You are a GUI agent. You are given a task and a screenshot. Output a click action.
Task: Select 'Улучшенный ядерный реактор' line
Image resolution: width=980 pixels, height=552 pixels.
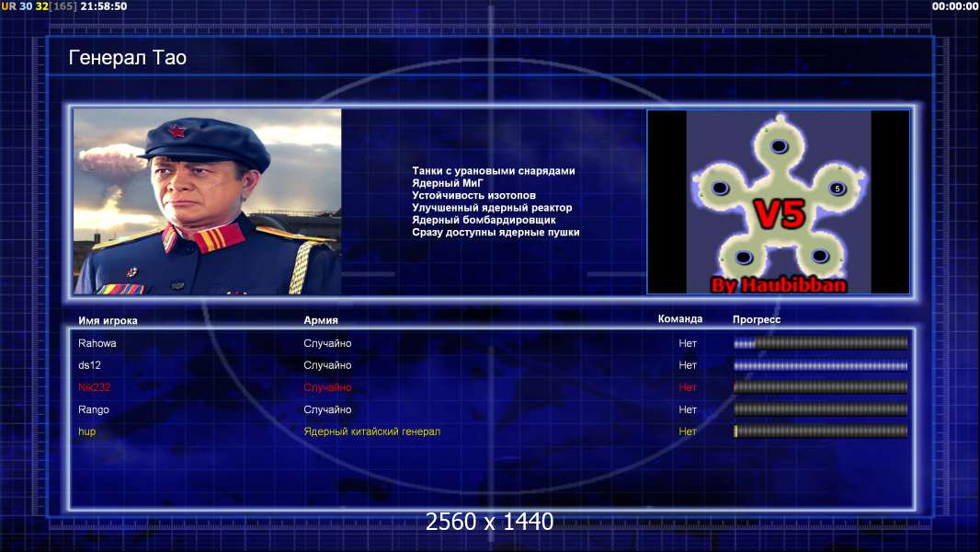coord(492,208)
